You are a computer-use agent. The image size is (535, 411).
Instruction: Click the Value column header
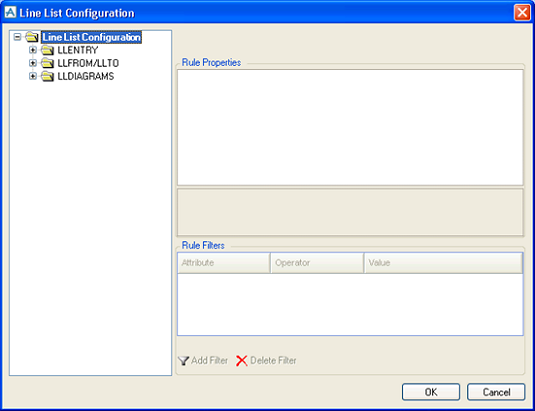(443, 263)
